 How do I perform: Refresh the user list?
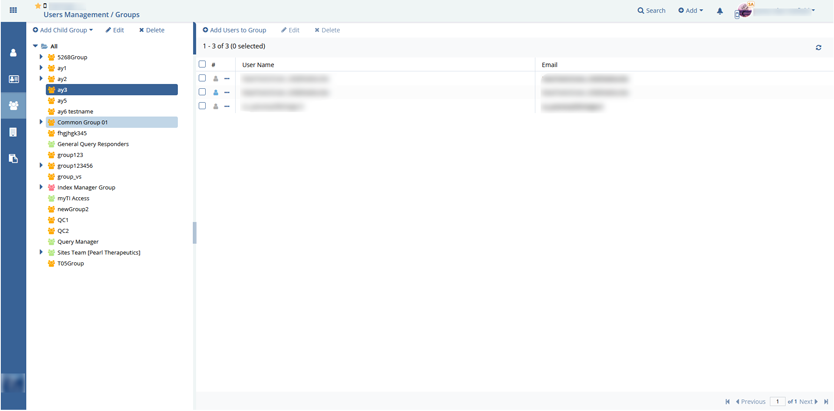click(x=818, y=47)
